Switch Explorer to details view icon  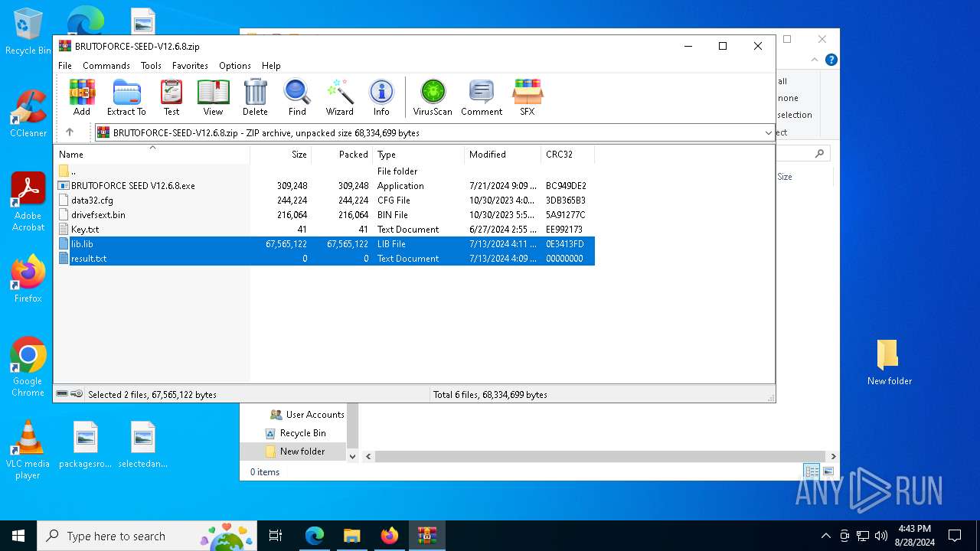point(812,471)
